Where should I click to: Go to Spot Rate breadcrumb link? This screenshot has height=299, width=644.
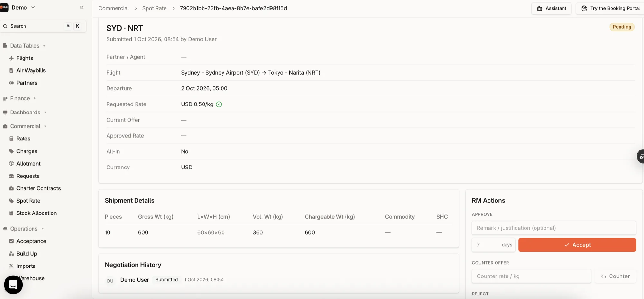pyautogui.click(x=154, y=8)
